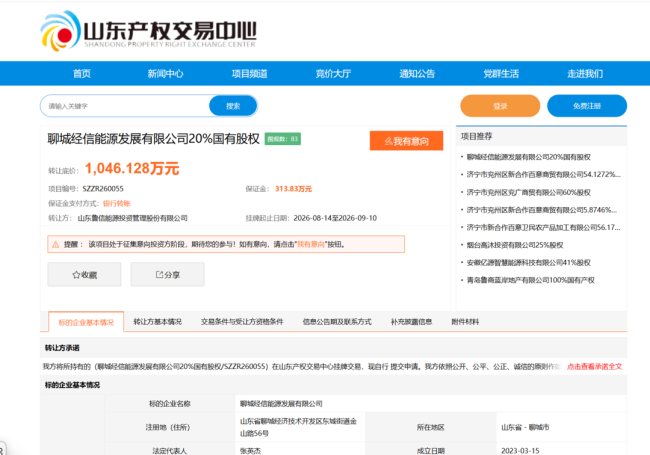Viewport: 650px width, 455px height.
Task: Switch to the 标的企业基本情况 tab
Action: click(86, 322)
